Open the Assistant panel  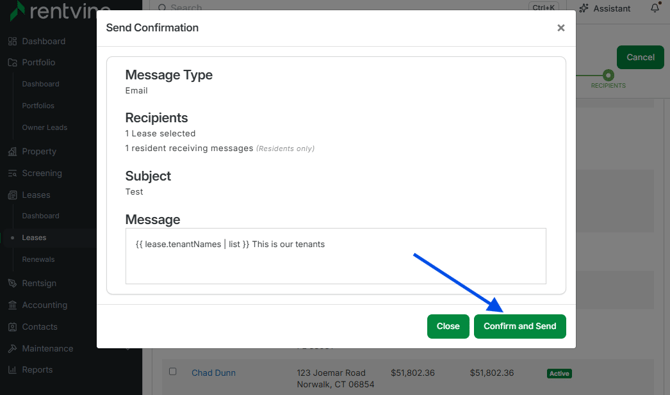[605, 9]
